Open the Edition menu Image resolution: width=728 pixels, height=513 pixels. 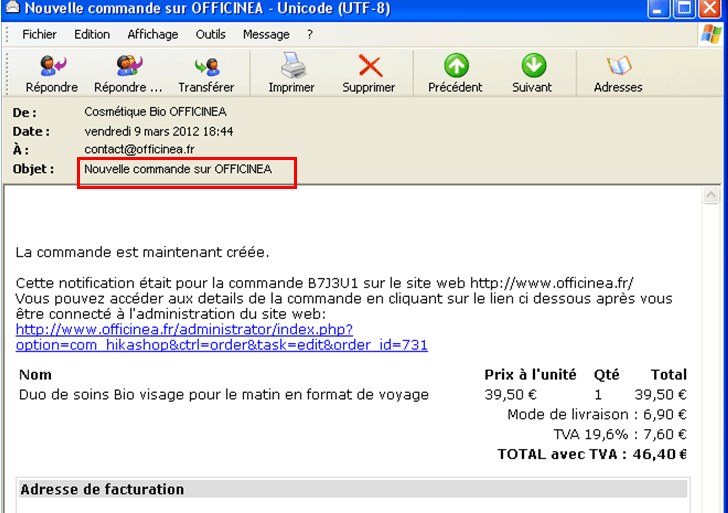92,34
